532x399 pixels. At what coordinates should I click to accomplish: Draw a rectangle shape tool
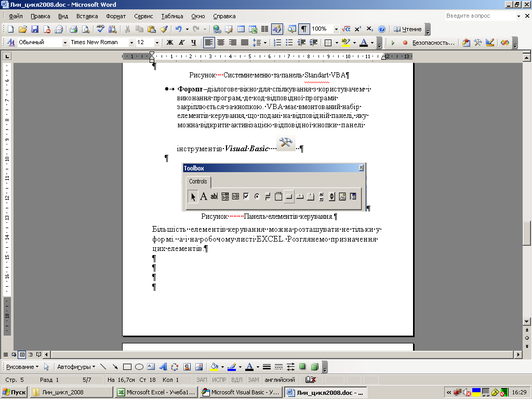(x=127, y=367)
